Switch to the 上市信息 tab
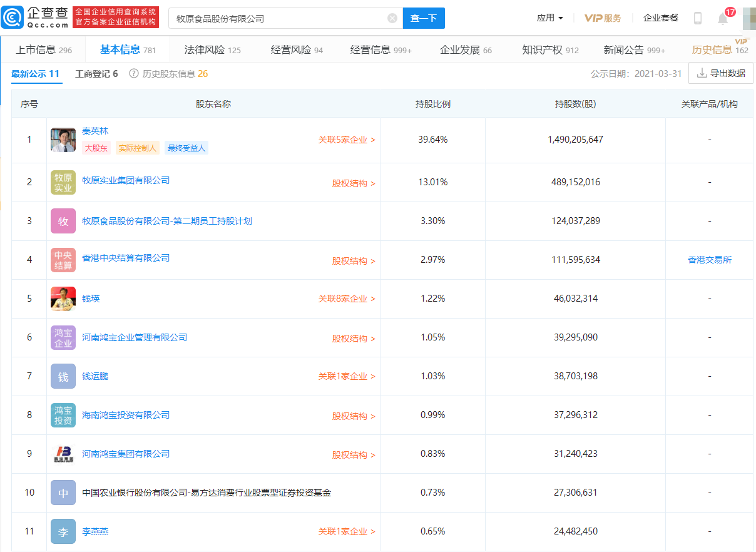This screenshot has width=756, height=552. click(x=44, y=50)
